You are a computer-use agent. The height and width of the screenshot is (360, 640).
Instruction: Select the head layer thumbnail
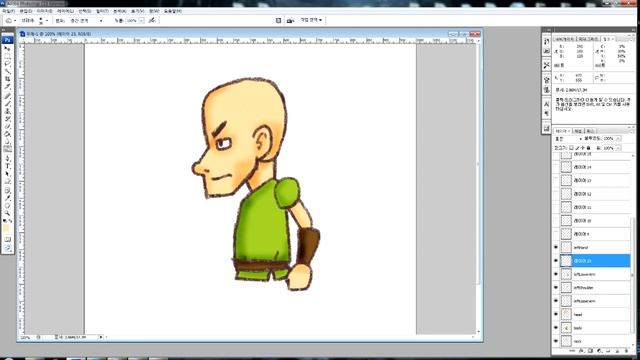point(566,314)
